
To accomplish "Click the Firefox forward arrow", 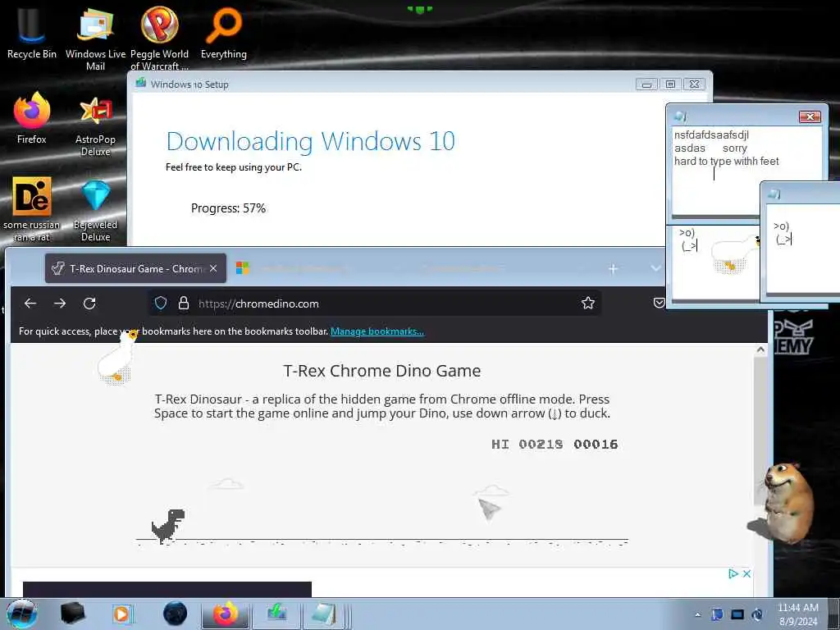I will 60,304.
